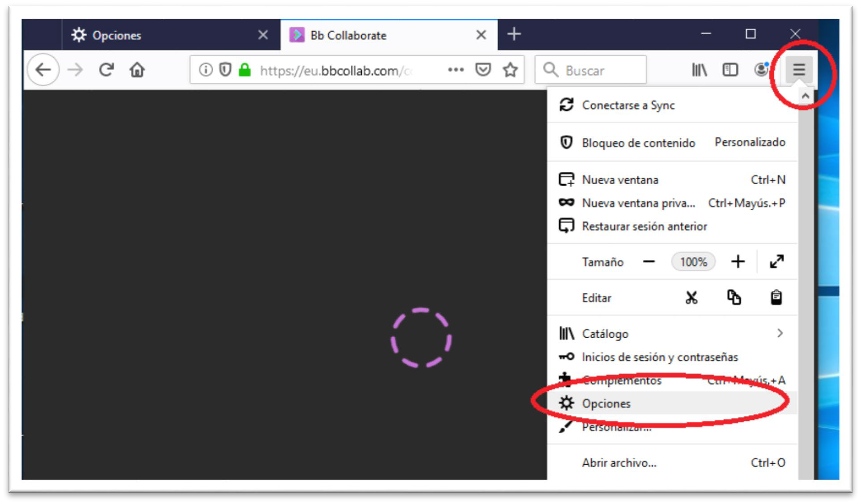Open Nueva ventana menu entry
This screenshot has height=504, width=861.
tap(620, 180)
